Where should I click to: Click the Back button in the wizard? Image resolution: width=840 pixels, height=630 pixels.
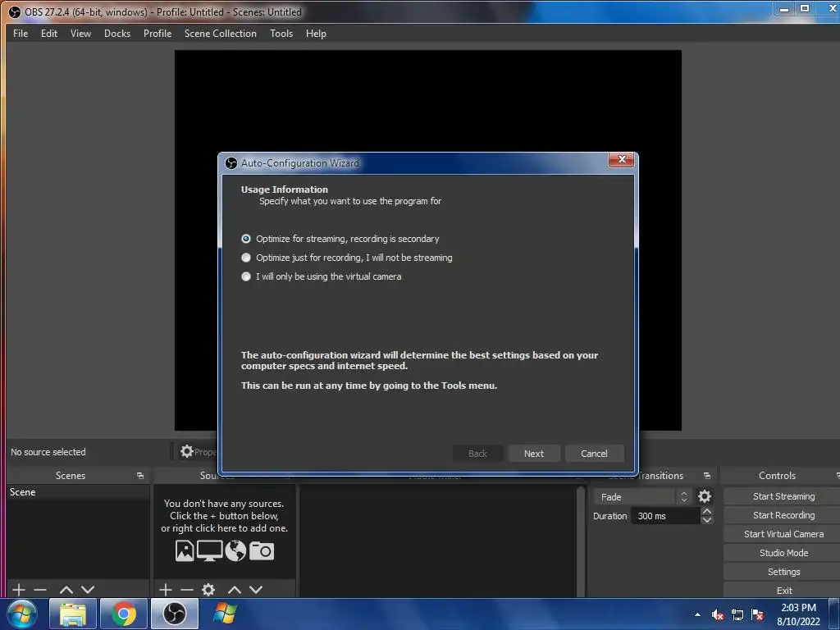pos(477,453)
